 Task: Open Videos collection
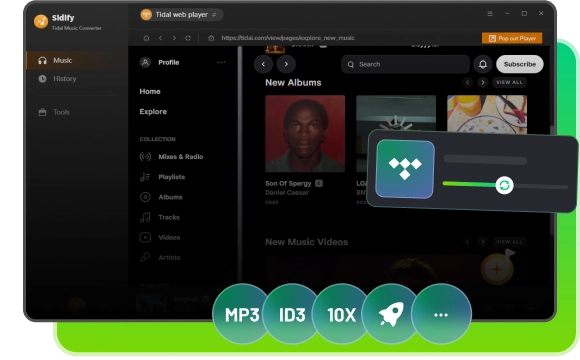tap(160, 237)
